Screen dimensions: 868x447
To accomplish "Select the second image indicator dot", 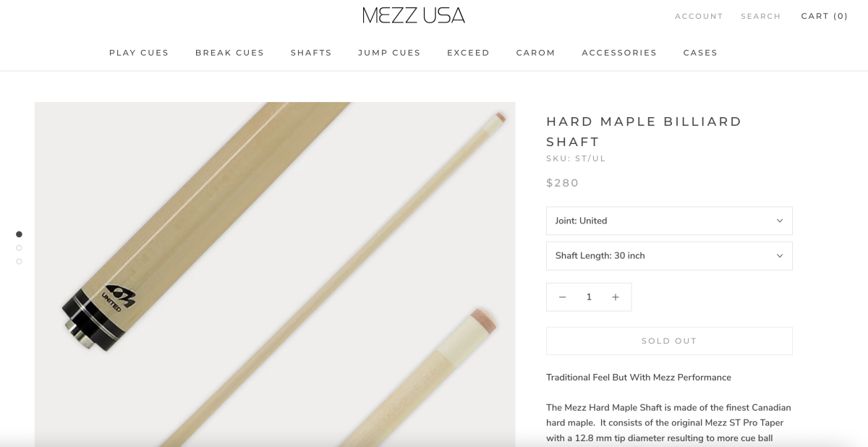I will pyautogui.click(x=19, y=248).
